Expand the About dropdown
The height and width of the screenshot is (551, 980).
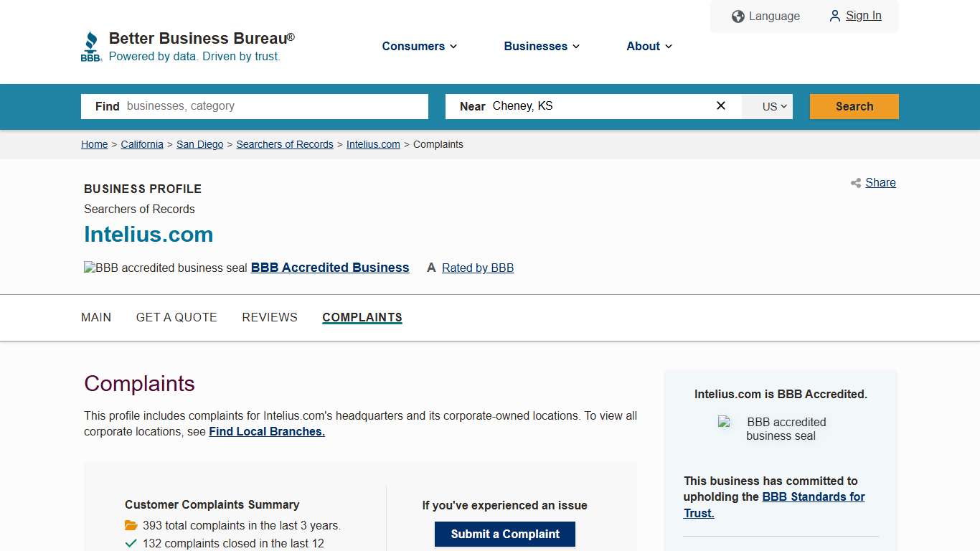(x=648, y=46)
